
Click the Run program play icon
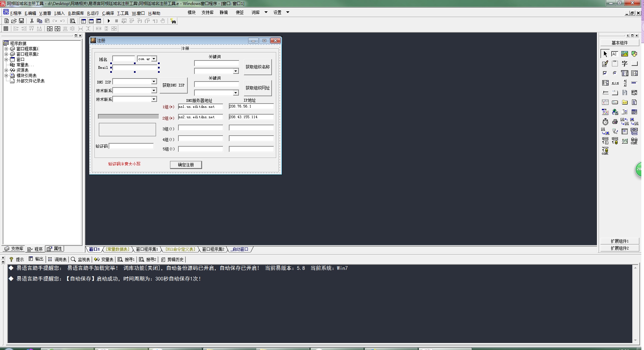[109, 21]
